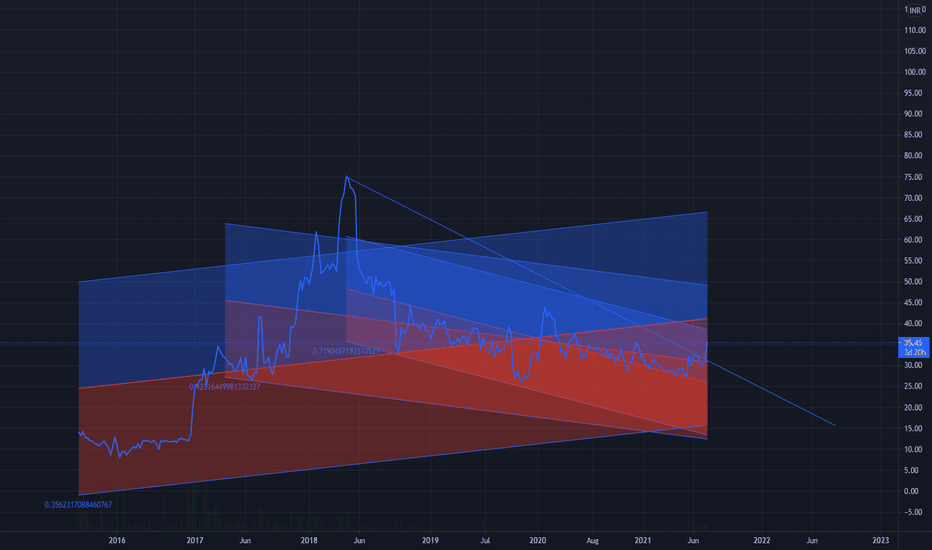Click the 105.00 price axis label
Screen dimensions: 932x550
[915, 51]
